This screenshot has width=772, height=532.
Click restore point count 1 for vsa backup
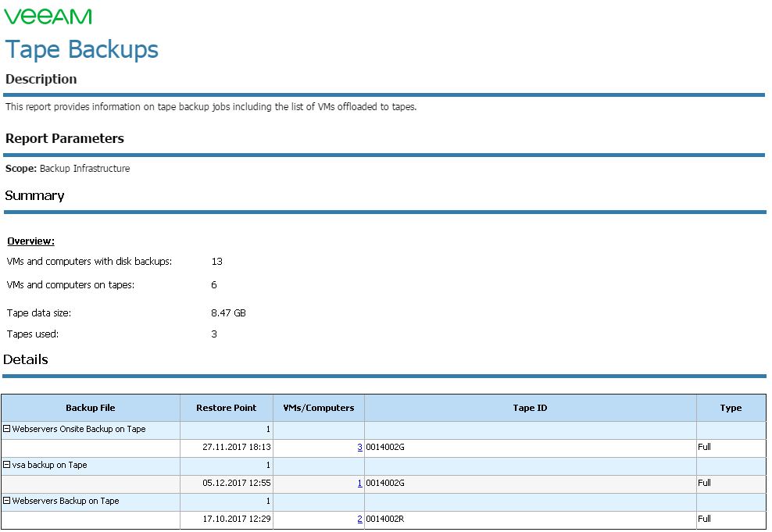(x=268, y=465)
